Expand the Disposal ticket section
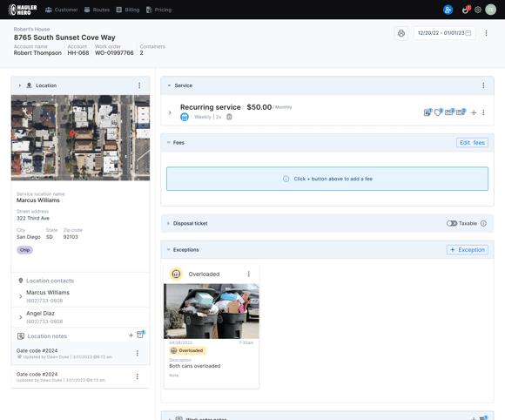The width and height of the screenshot is (505, 420). pyautogui.click(x=168, y=223)
